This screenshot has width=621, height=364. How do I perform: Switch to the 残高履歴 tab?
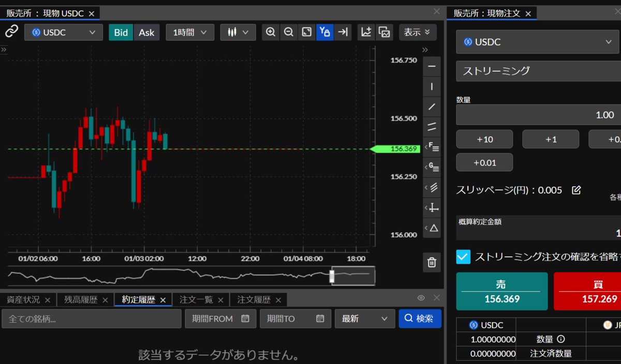(81, 299)
